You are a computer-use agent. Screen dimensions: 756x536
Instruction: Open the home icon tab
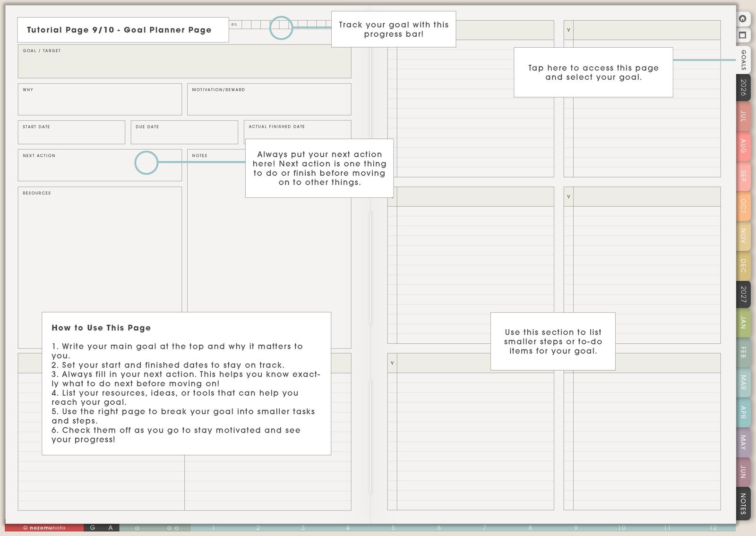click(x=743, y=19)
